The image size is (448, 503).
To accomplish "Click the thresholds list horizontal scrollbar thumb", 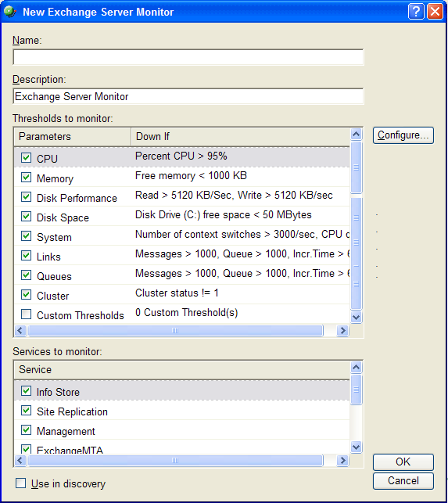I will click(x=175, y=330).
